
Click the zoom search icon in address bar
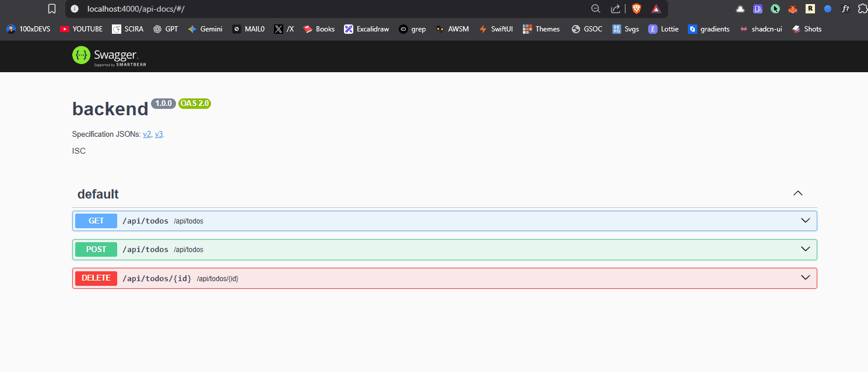pyautogui.click(x=595, y=9)
